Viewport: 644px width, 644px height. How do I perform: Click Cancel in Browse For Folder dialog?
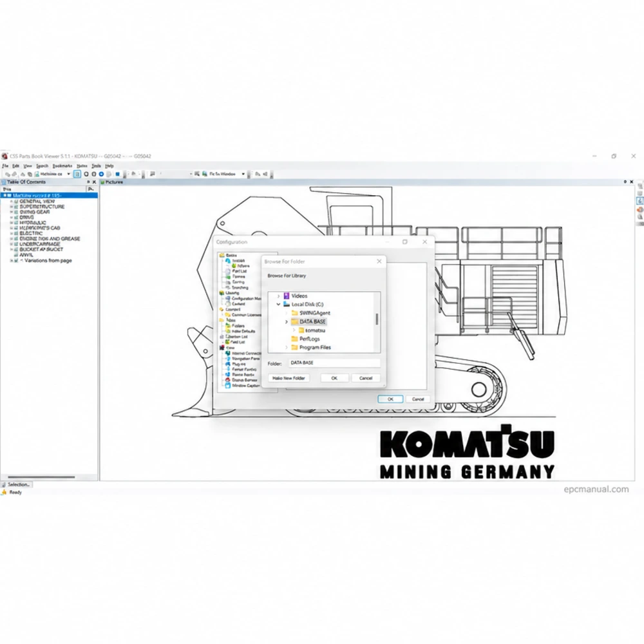(x=366, y=378)
